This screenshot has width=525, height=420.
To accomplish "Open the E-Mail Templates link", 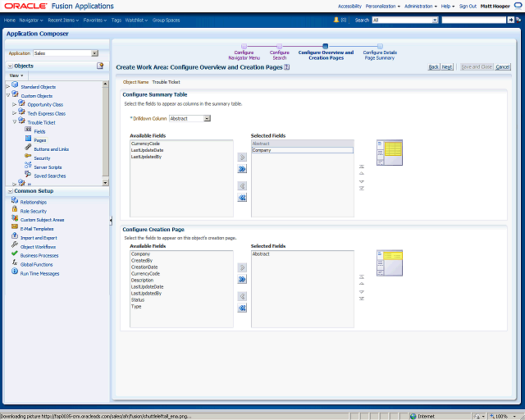I will coord(37,229).
